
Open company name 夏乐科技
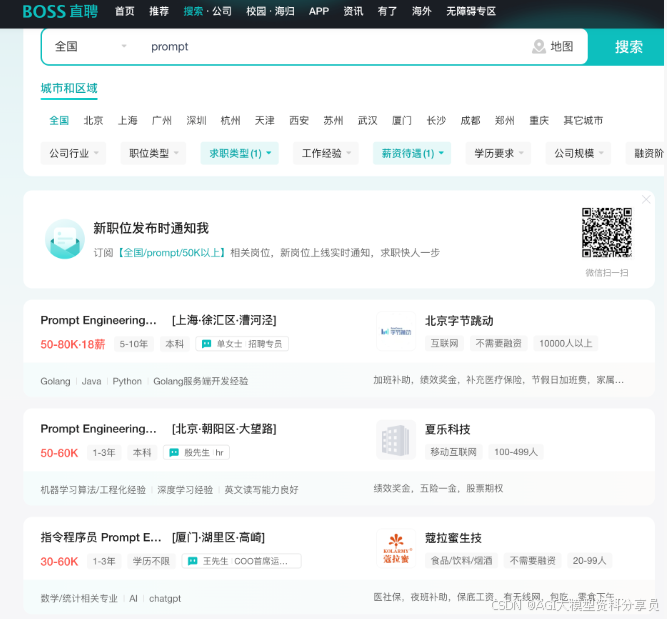(x=448, y=429)
